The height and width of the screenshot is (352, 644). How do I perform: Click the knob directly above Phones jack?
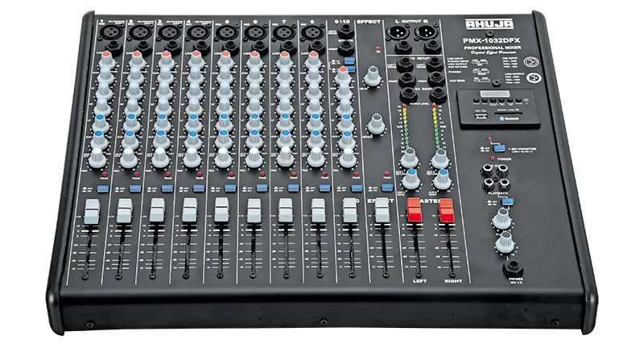505,242
